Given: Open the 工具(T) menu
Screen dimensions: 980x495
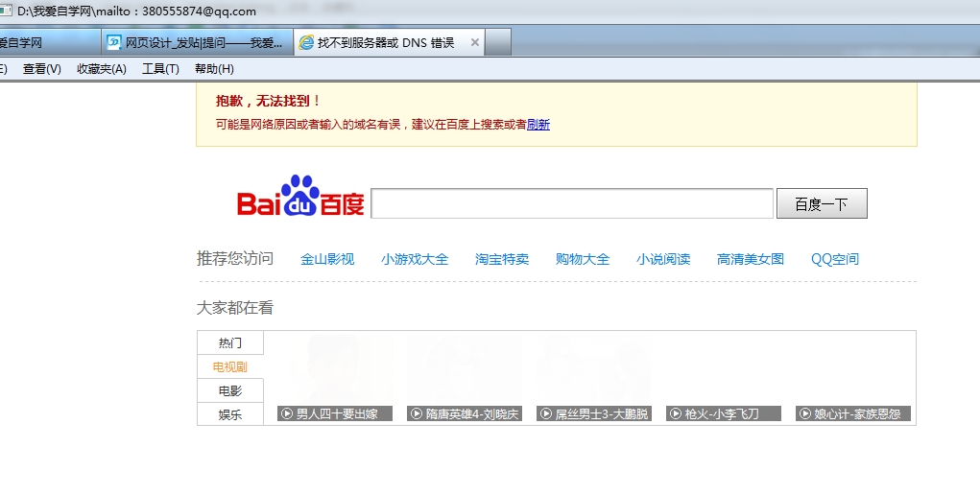Looking at the screenshot, I should click(x=160, y=69).
